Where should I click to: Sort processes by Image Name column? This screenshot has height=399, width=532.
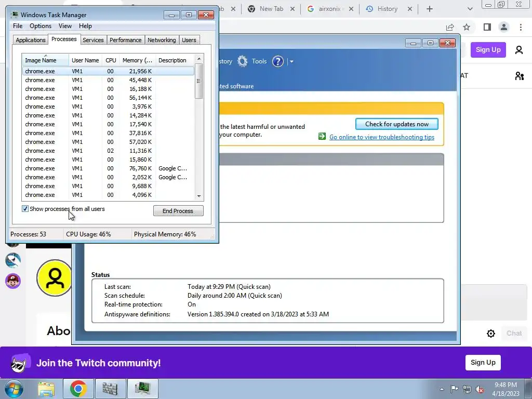click(46, 60)
